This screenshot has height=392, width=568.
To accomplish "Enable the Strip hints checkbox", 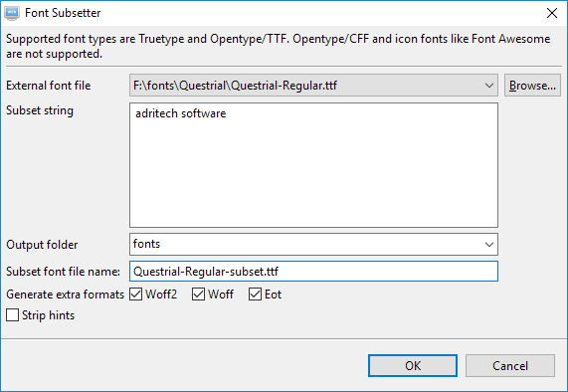I will point(12,315).
